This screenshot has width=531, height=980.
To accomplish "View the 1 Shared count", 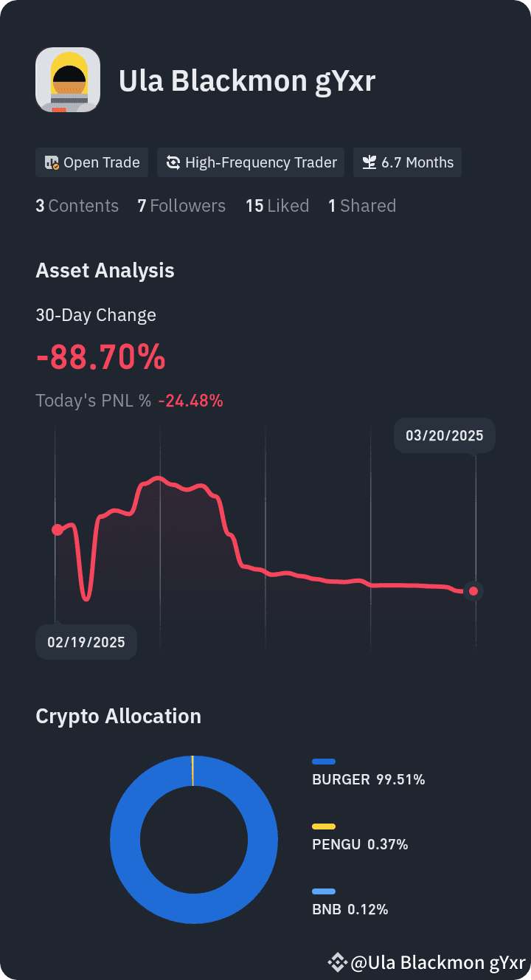I will pyautogui.click(x=362, y=206).
